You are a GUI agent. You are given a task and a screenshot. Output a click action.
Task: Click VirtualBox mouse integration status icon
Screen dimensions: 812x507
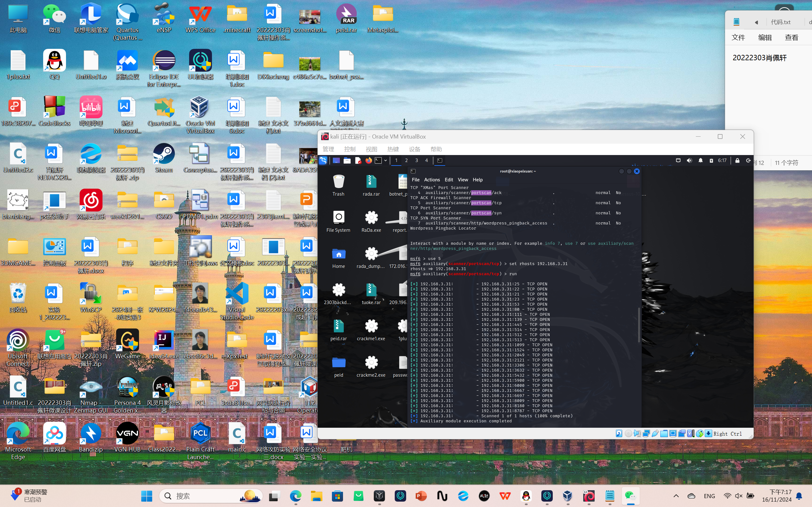699,433
